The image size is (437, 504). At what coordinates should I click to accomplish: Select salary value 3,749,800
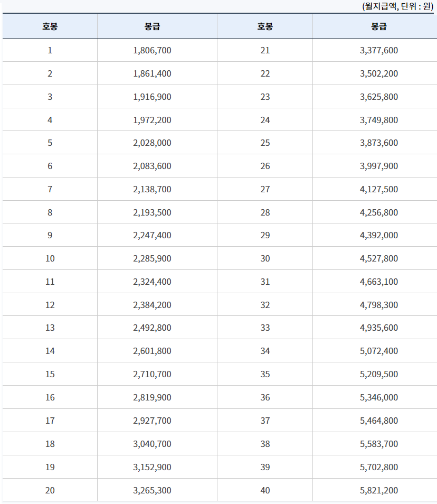coord(379,120)
